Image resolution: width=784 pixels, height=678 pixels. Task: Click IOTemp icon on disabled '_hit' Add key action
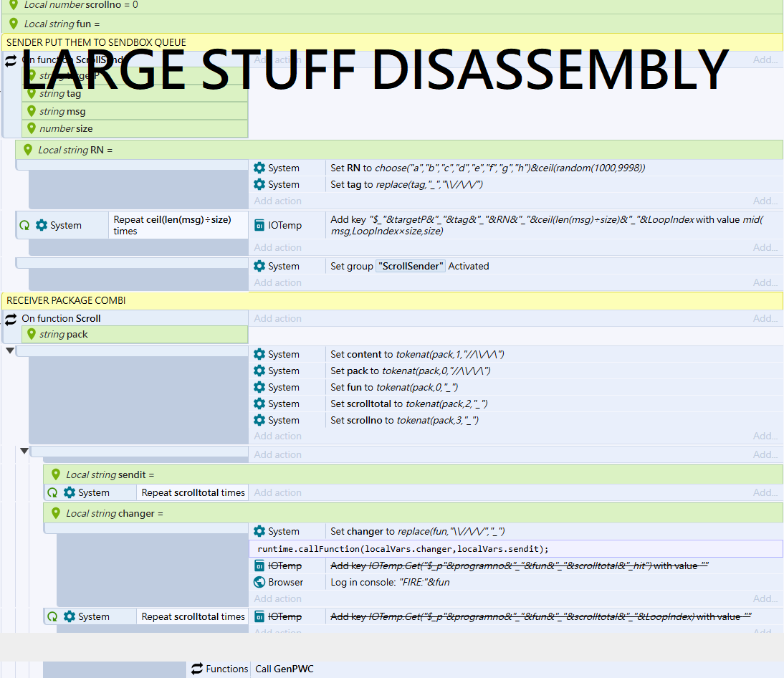[x=259, y=565]
